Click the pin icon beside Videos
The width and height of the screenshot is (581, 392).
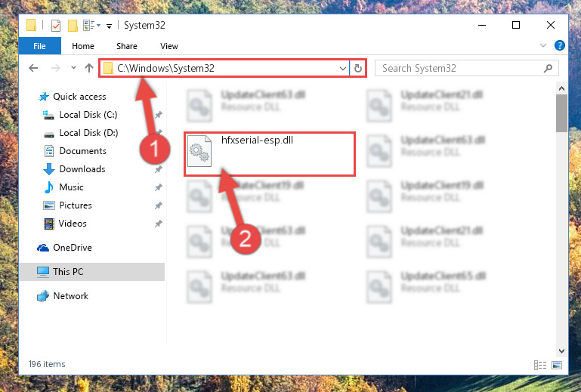[158, 224]
